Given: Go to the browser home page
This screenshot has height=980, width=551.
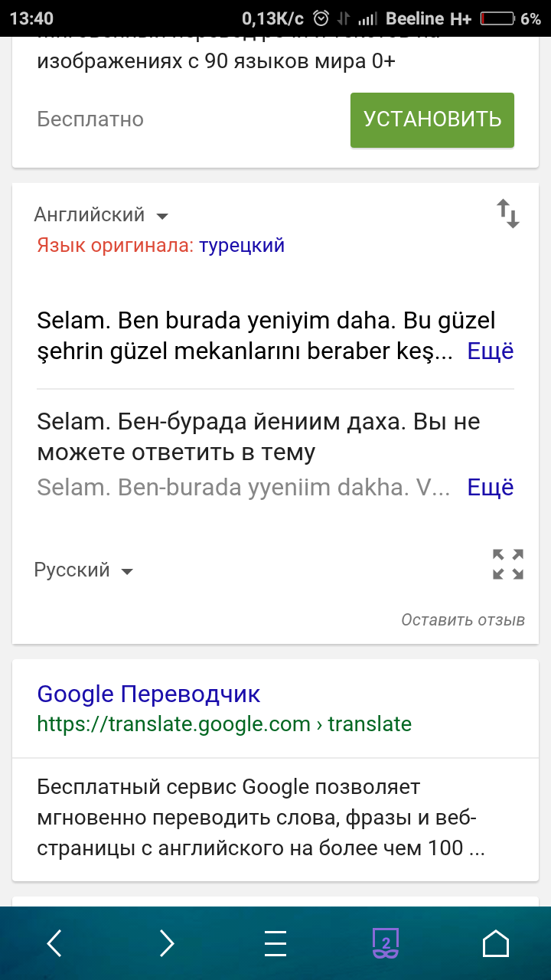Looking at the screenshot, I should coord(496,943).
